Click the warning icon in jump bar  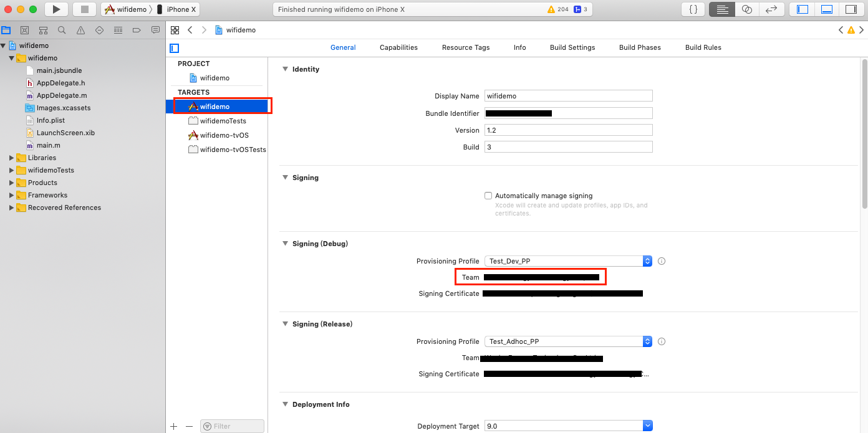point(851,30)
